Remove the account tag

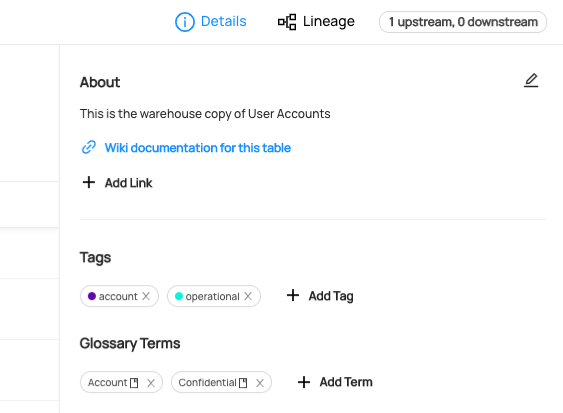point(146,296)
